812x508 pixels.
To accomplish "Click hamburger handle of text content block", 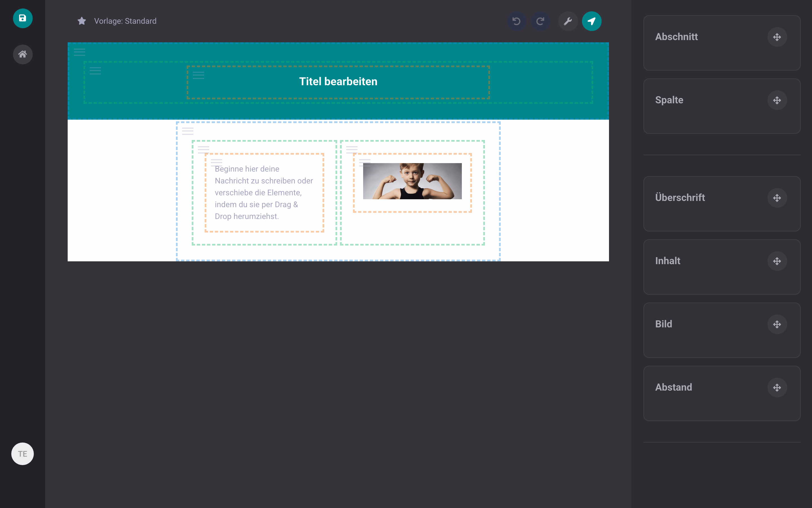I will point(217,163).
